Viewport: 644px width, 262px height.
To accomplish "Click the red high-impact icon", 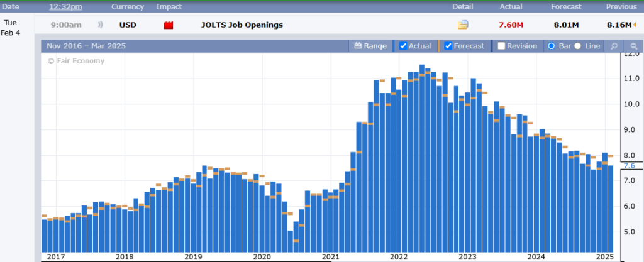I will 169,25.
